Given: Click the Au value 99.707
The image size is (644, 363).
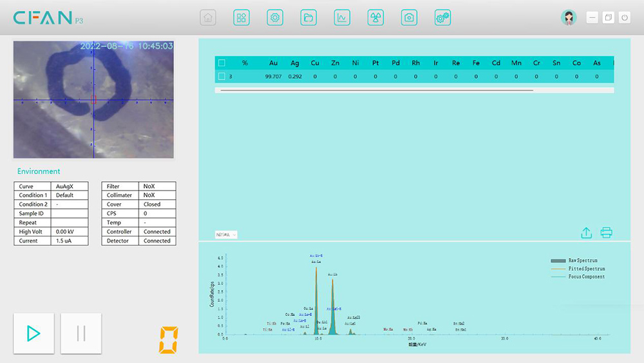Looking at the screenshot, I should (x=274, y=77).
